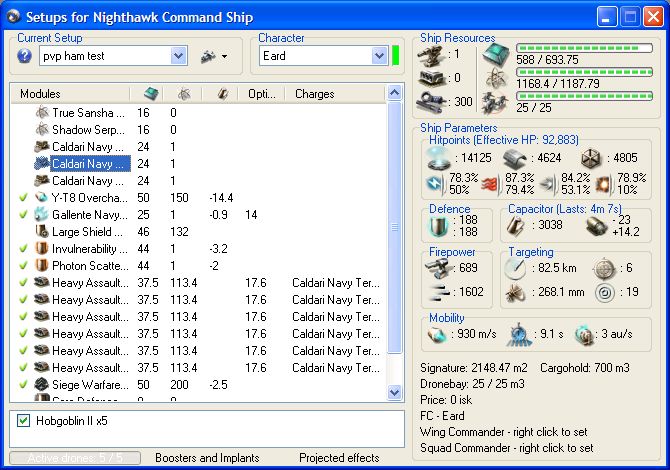
Task: Open the ship actions icon menu
Action: pyautogui.click(x=214, y=56)
